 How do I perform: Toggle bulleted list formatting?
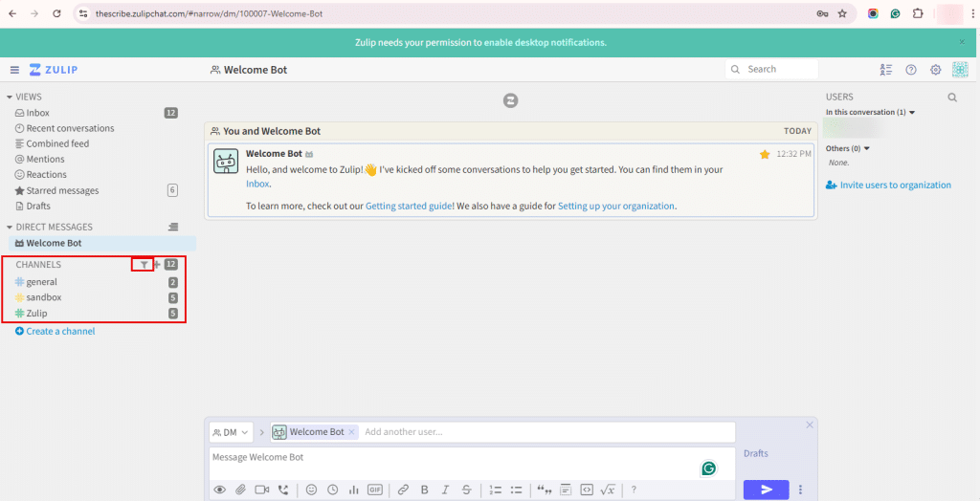(516, 490)
